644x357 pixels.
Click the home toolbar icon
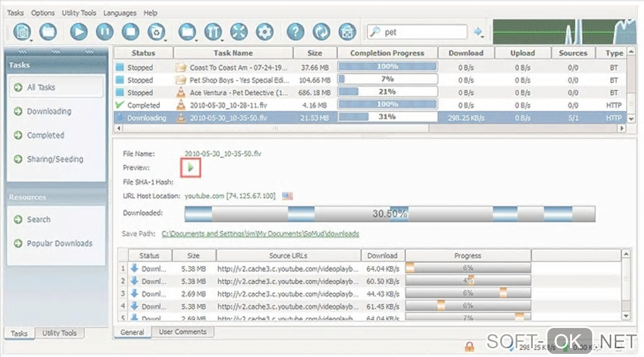click(347, 32)
